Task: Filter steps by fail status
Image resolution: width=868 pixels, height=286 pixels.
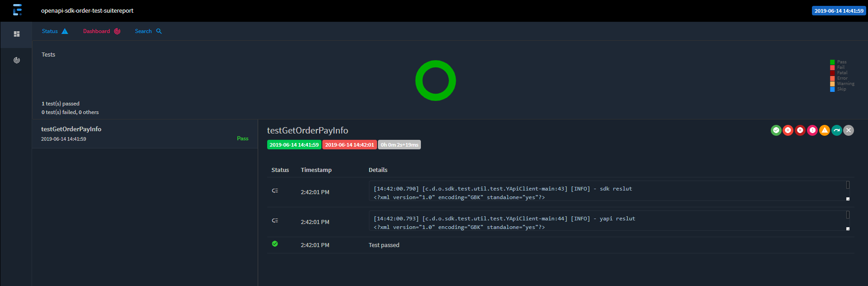Action: coord(788,130)
